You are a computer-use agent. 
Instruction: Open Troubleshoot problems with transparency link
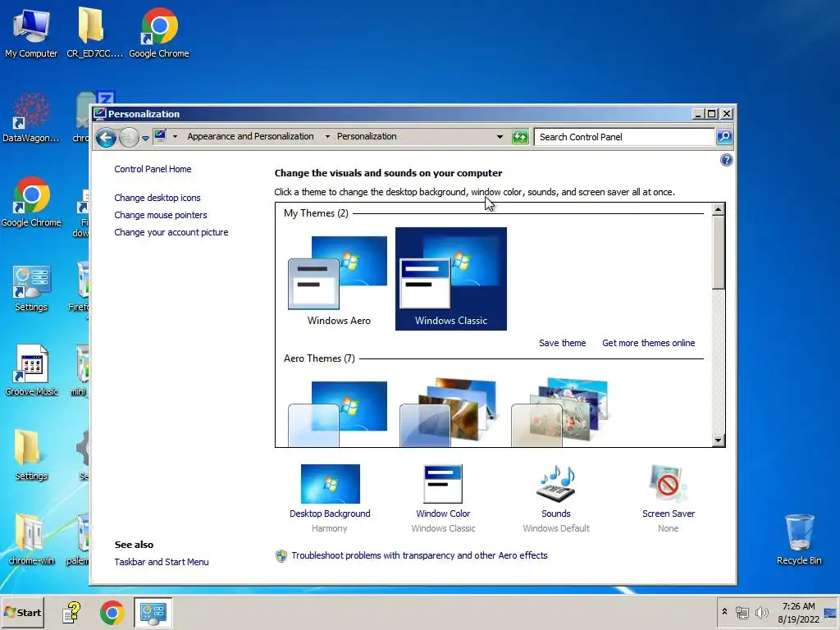click(x=419, y=555)
